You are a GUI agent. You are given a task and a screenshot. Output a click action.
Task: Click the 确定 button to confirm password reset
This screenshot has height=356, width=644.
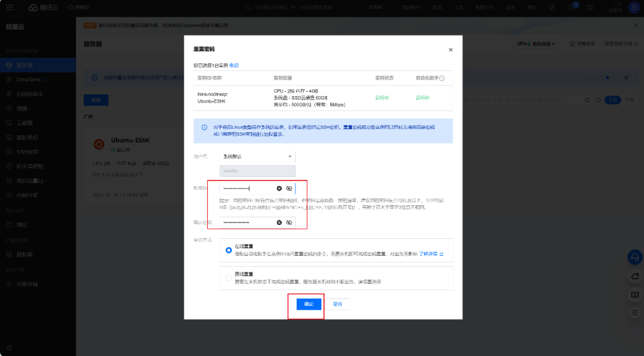309,304
